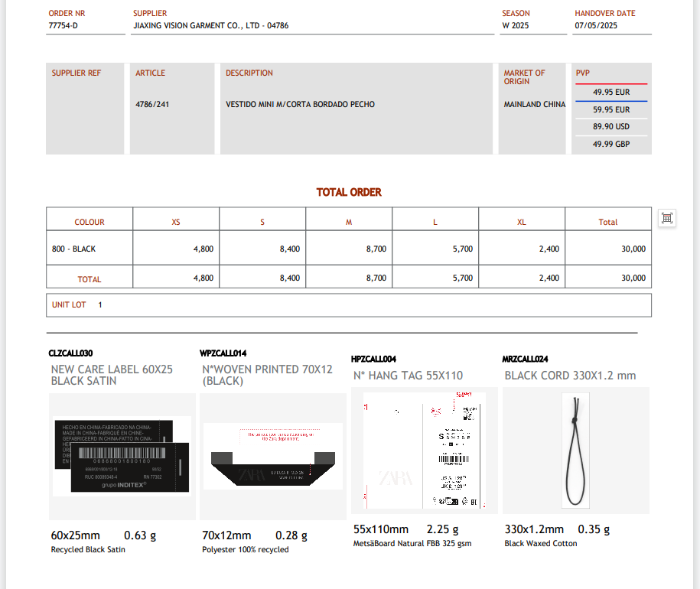Click the 89.90 USD price row
Image resolution: width=700 pixels, height=589 pixels.
610,127
